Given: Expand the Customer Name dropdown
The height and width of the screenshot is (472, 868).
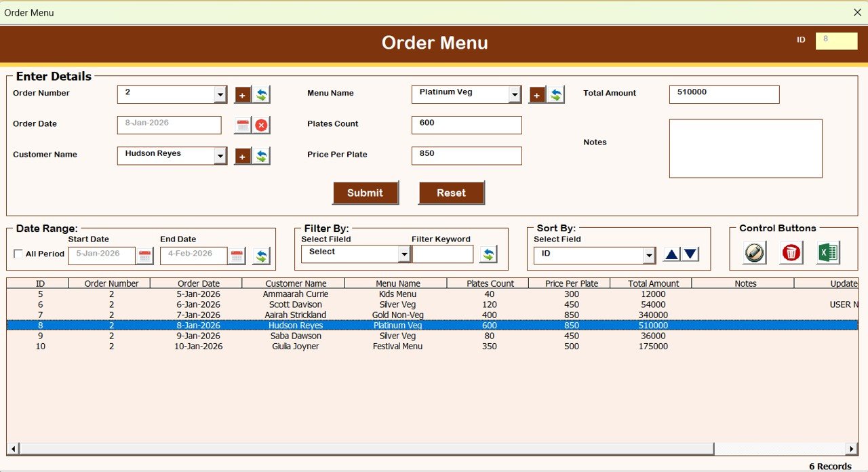Looking at the screenshot, I should pyautogui.click(x=219, y=155).
